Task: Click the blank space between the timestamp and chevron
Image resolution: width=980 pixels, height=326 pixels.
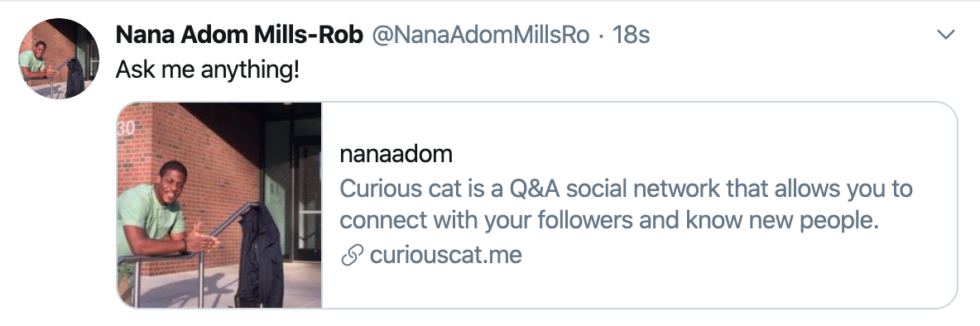Action: tap(794, 35)
